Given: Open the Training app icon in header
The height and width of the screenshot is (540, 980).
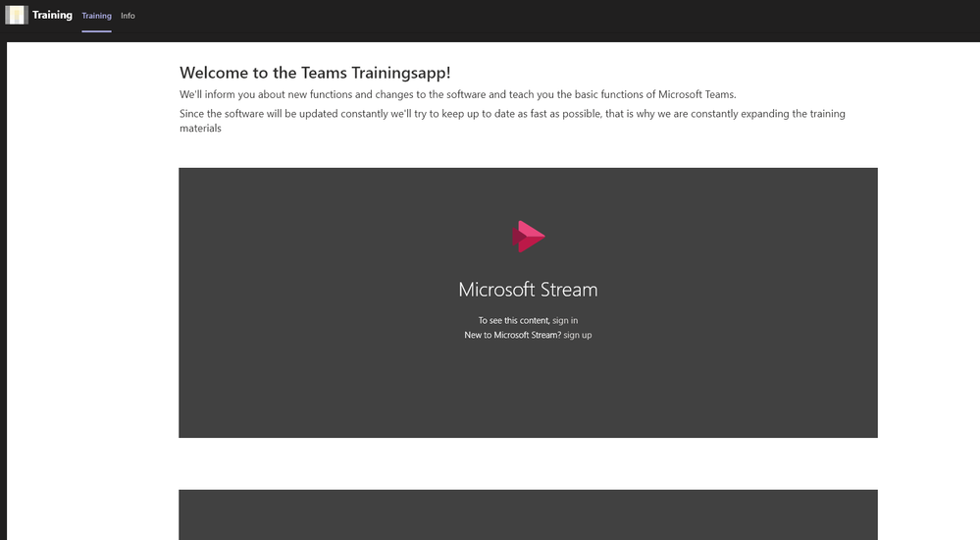Looking at the screenshot, I should pos(17,15).
